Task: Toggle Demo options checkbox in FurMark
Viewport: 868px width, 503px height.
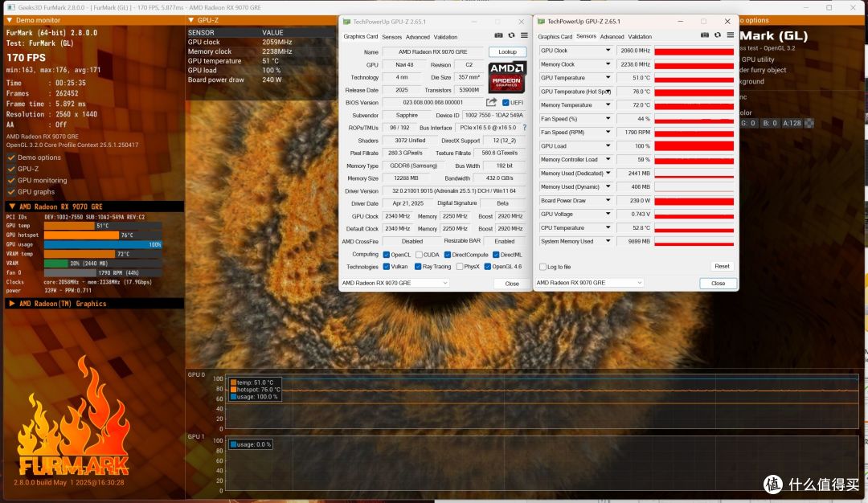Action: tap(11, 157)
